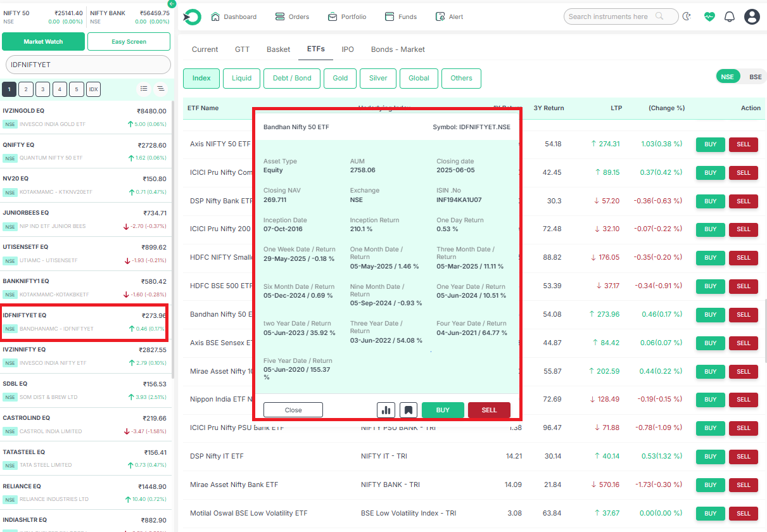Click SELL in the ETF details popup
Viewport: 767px width, 532px height.
pyautogui.click(x=489, y=410)
